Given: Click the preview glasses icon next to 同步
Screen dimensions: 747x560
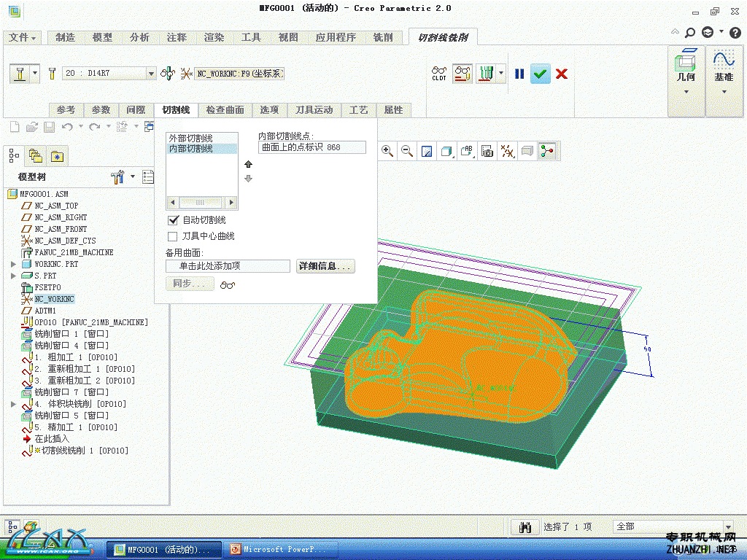Looking at the screenshot, I should tap(228, 285).
